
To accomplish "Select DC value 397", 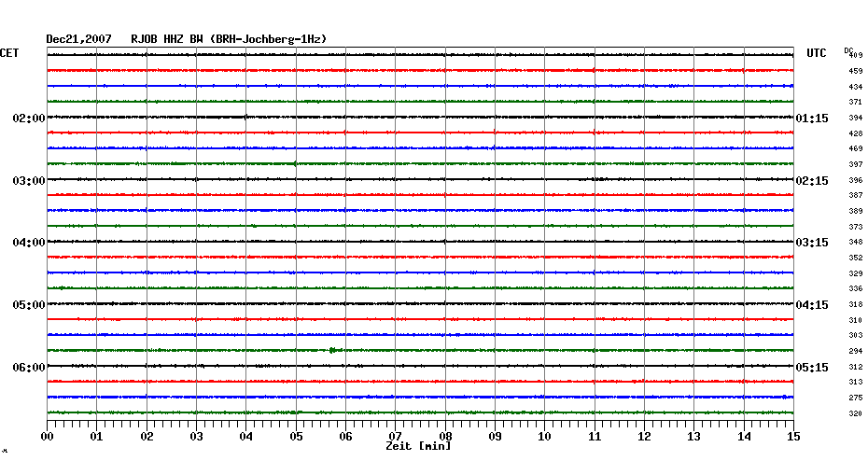I will pos(855,164).
